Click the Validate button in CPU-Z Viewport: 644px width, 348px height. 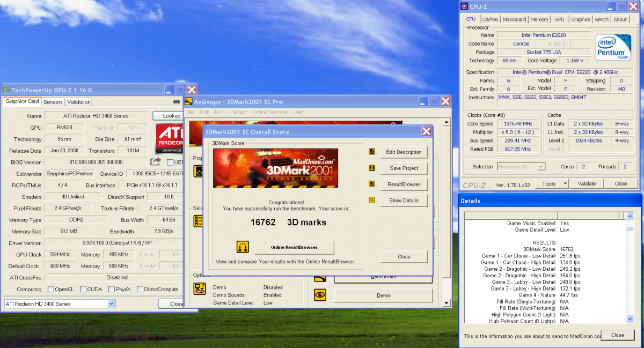click(x=587, y=183)
